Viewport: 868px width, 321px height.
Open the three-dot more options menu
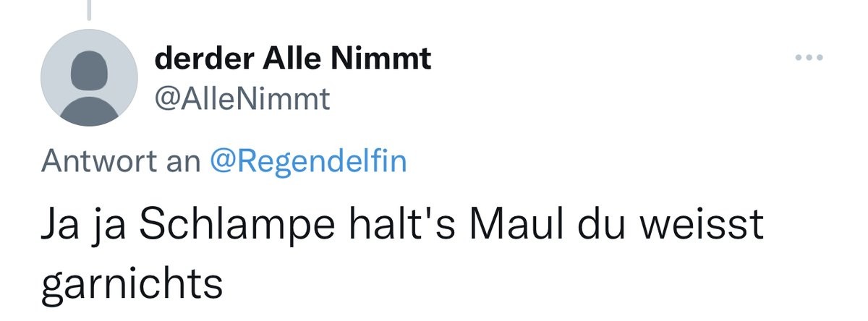coord(809,58)
